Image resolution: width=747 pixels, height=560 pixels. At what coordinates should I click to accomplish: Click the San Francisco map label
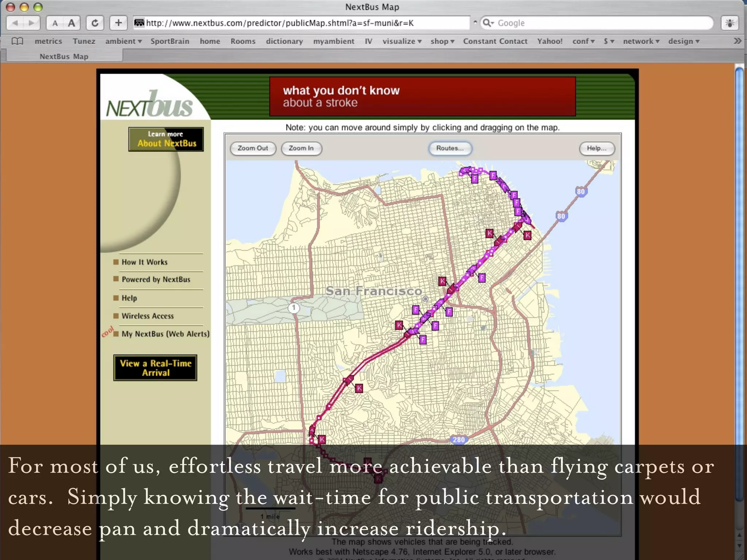click(x=374, y=291)
